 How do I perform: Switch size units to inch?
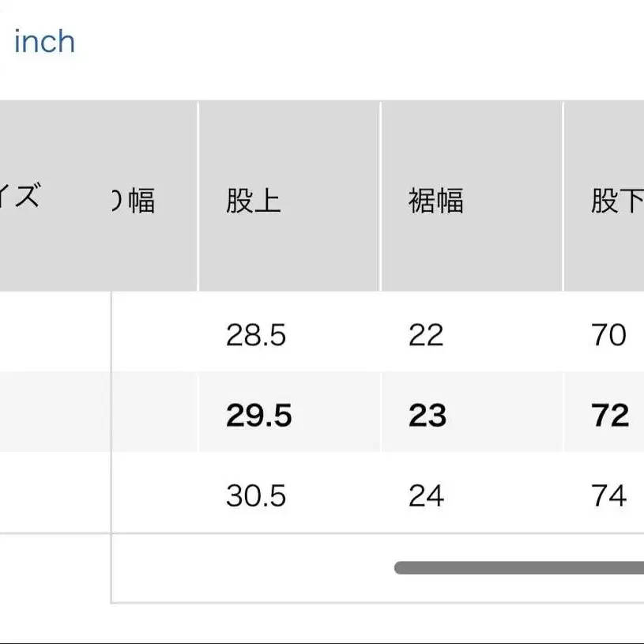click(x=44, y=42)
